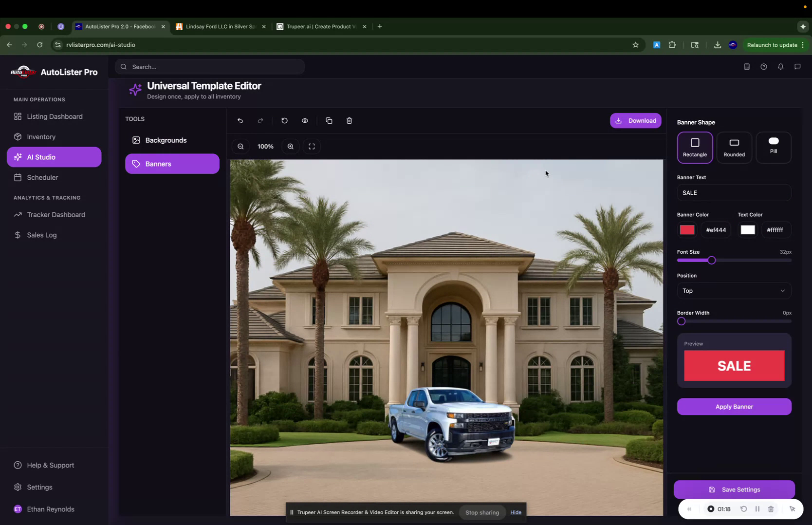Toggle preview visibility with the eye icon
Screen dimensions: 812x525
(305, 120)
